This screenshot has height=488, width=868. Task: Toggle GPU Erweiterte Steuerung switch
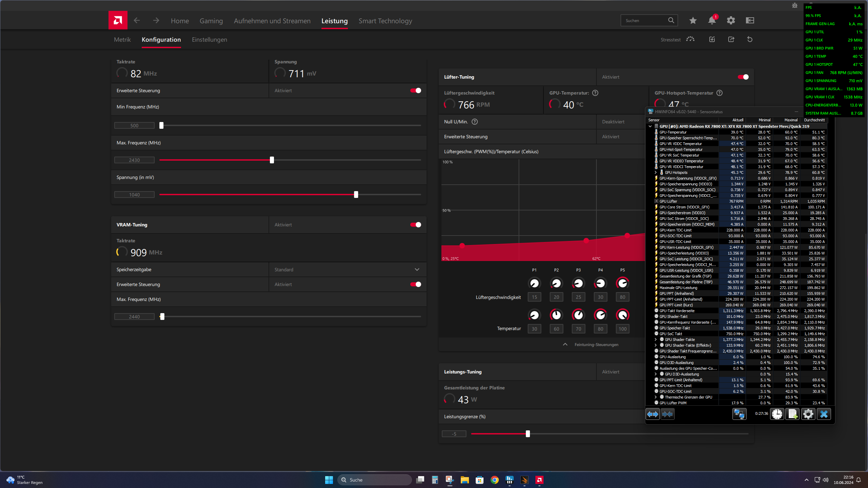pos(415,90)
